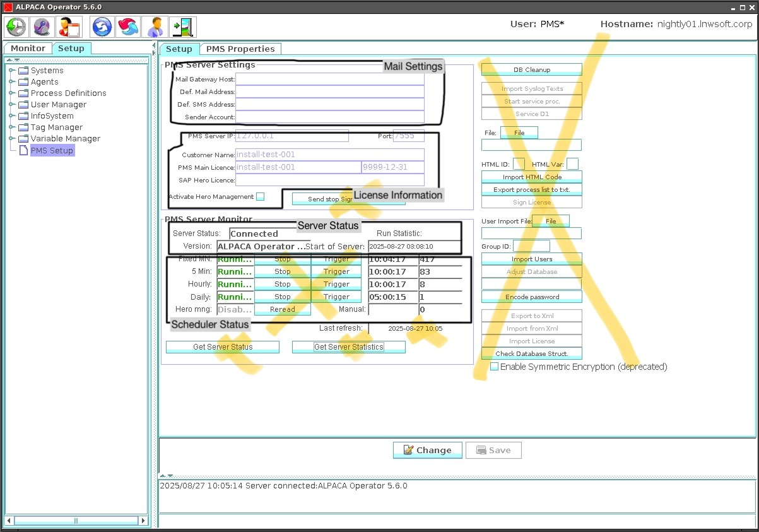Click the left panel scrollbar right arrow
This screenshot has height=532, width=759.
(143, 521)
